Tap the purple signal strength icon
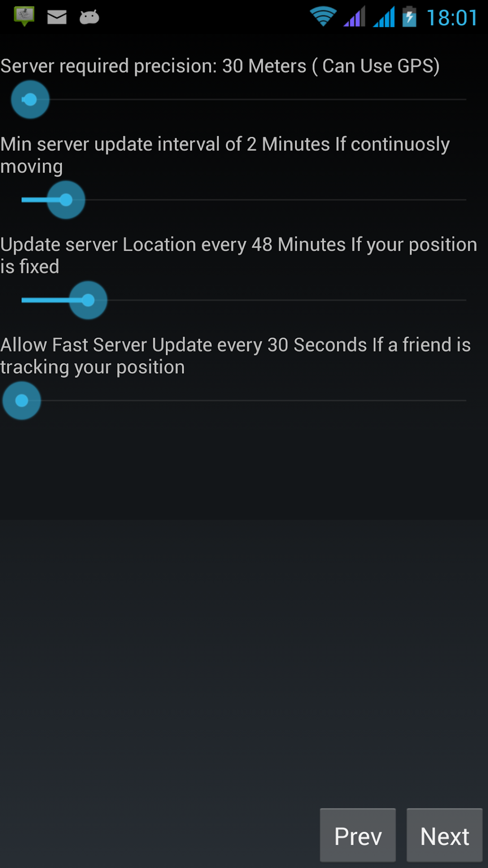The height and width of the screenshot is (868, 488). [354, 16]
